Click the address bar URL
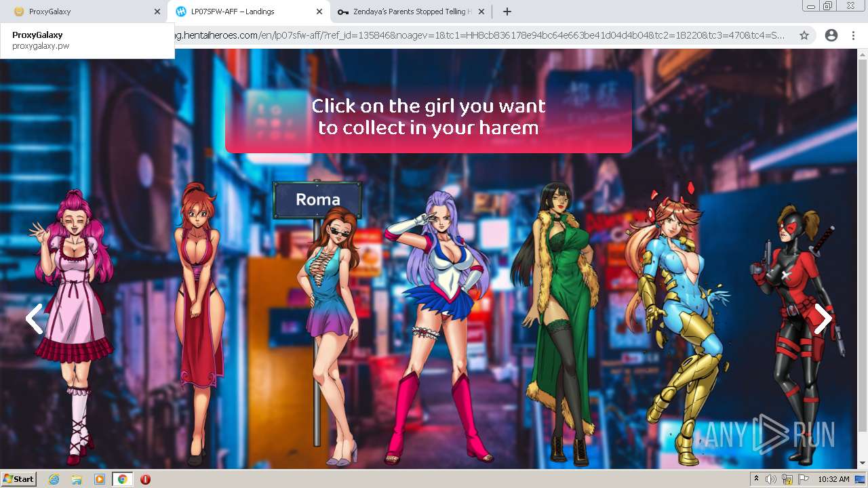The width and height of the screenshot is (868, 488). [x=479, y=35]
